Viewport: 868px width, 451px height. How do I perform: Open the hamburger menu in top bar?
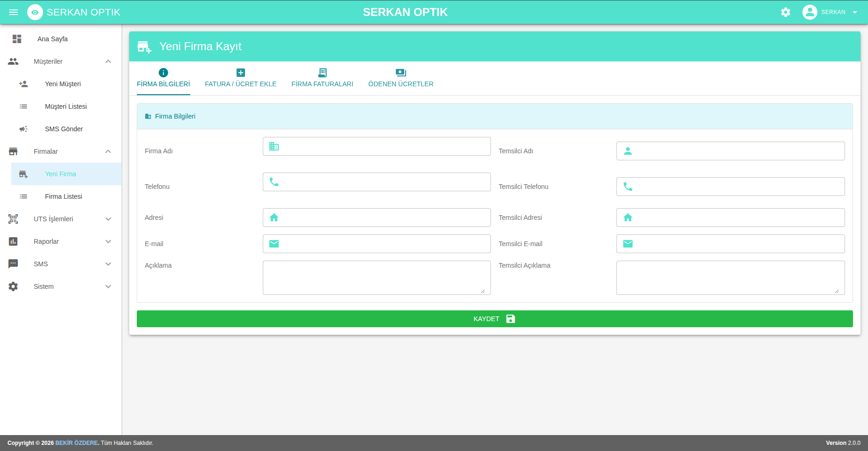(x=14, y=12)
